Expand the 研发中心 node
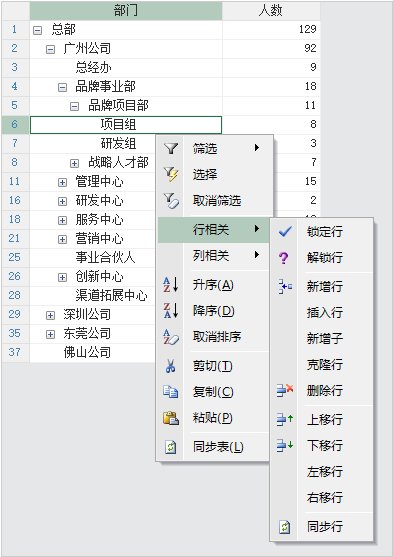The width and height of the screenshot is (393, 557). pyautogui.click(x=62, y=201)
